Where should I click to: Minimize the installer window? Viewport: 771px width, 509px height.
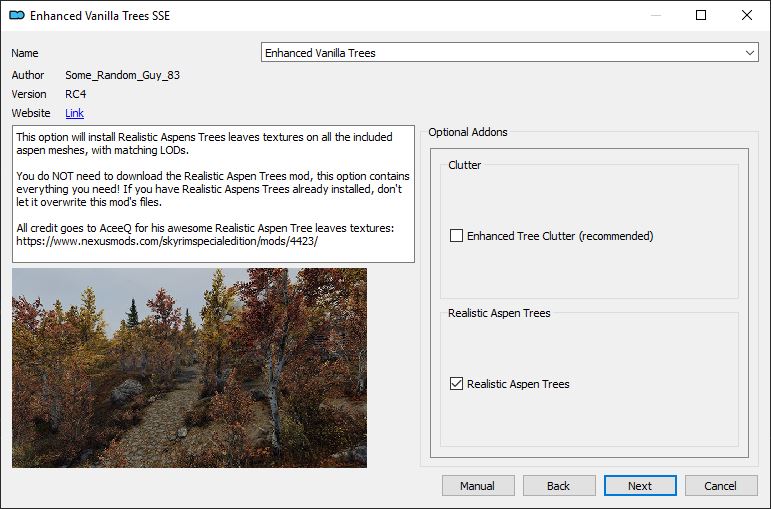pyautogui.click(x=655, y=15)
